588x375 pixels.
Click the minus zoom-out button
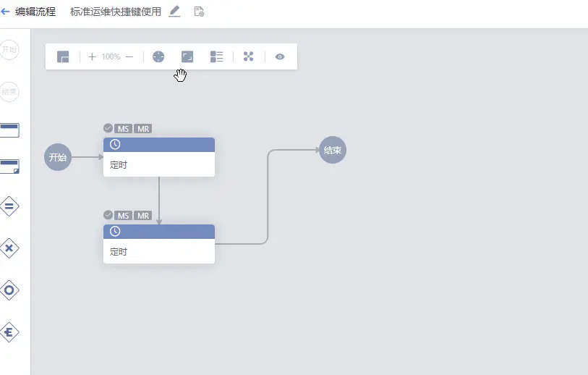129,56
